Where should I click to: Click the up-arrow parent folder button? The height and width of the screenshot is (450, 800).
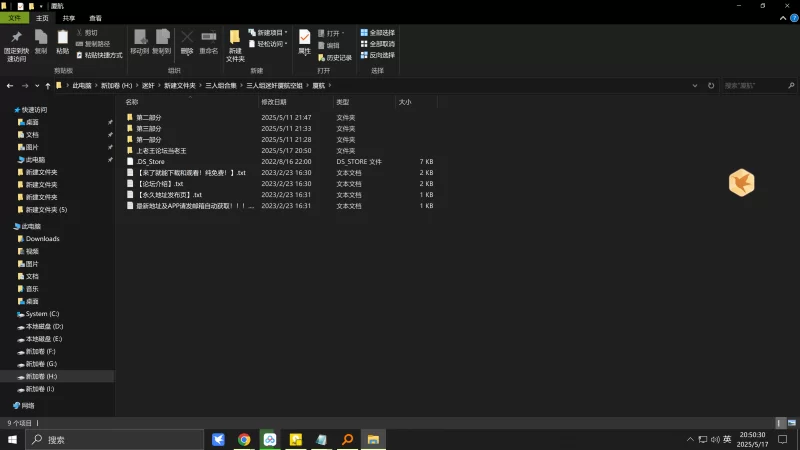(47, 86)
